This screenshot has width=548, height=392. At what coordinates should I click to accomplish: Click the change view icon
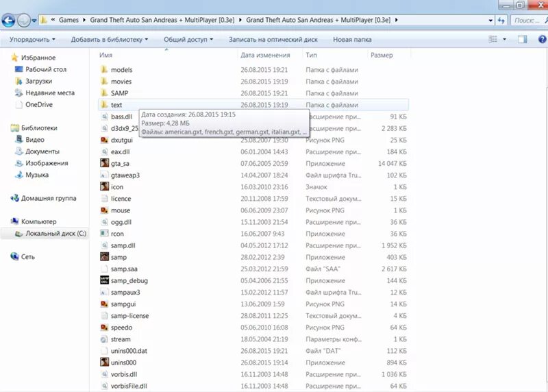493,39
